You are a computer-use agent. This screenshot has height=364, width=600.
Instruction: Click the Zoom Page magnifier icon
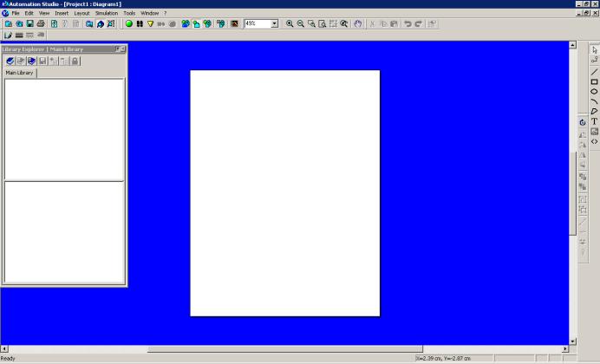click(323, 23)
